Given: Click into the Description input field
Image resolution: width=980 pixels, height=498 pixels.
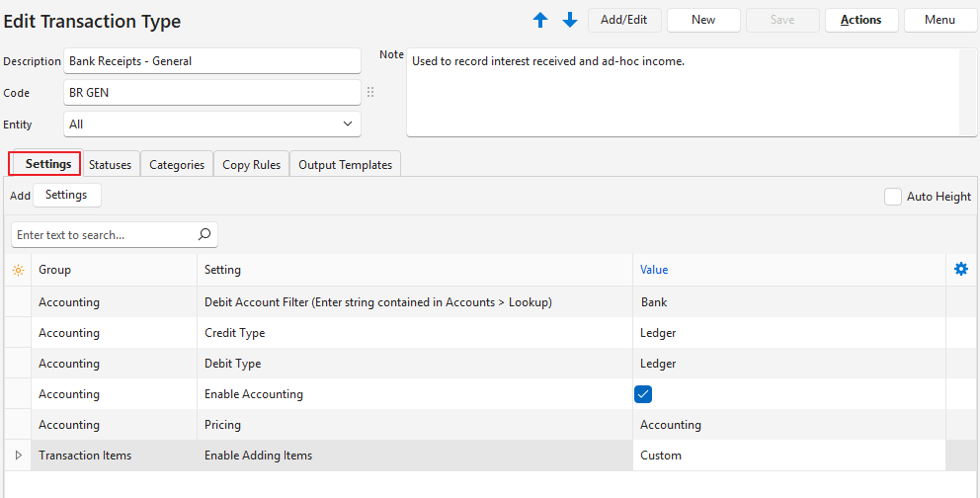Looking at the screenshot, I should [212, 61].
